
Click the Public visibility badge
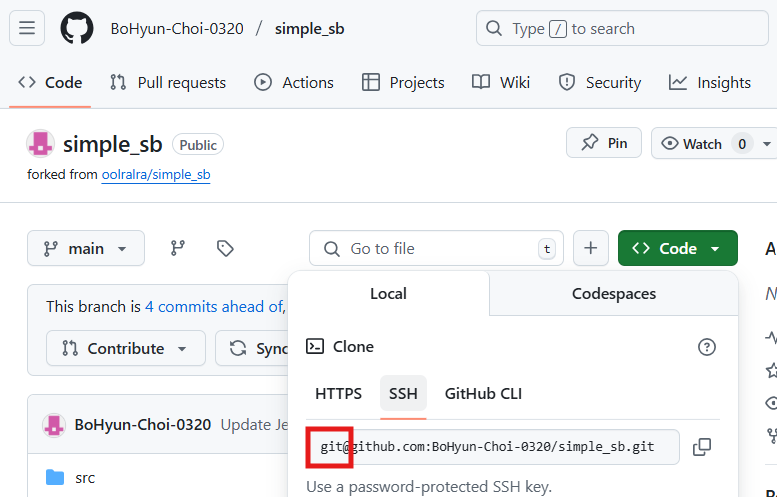coord(198,145)
